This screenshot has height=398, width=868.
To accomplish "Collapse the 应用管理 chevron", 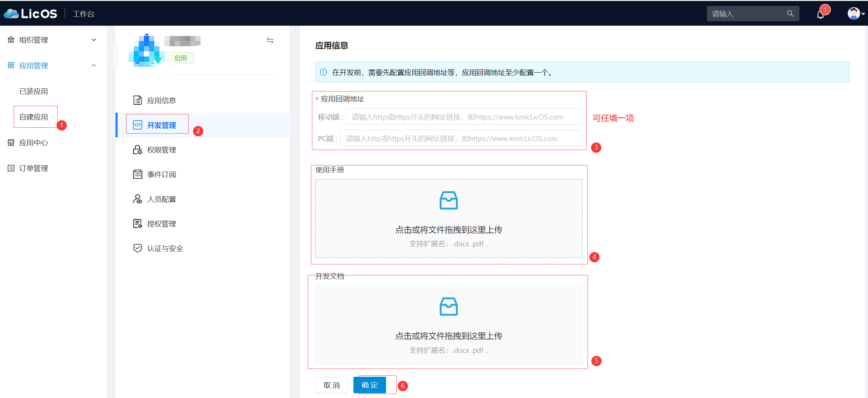I will pyautogui.click(x=94, y=65).
